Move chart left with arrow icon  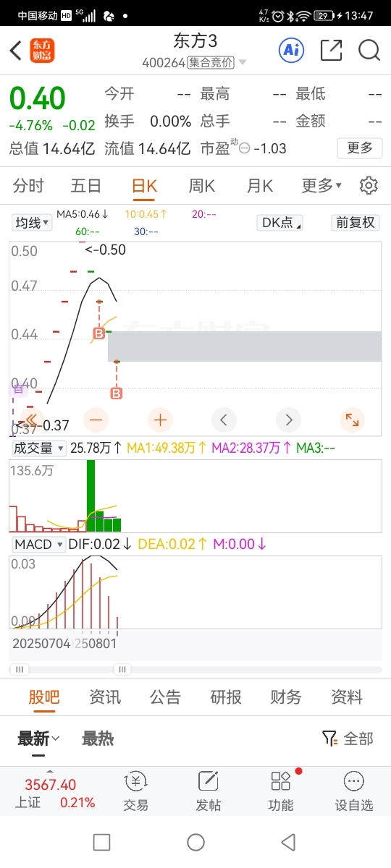224,420
